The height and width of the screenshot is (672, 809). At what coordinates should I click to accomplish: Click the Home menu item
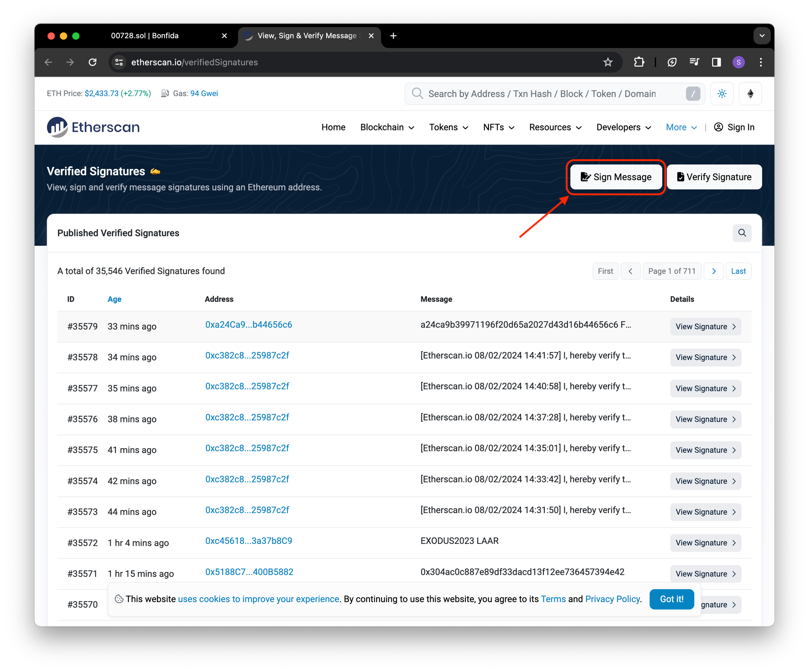[x=333, y=127]
